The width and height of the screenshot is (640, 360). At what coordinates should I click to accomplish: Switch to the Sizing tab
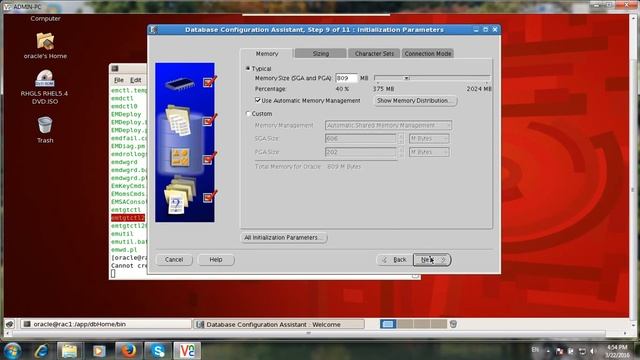320,53
